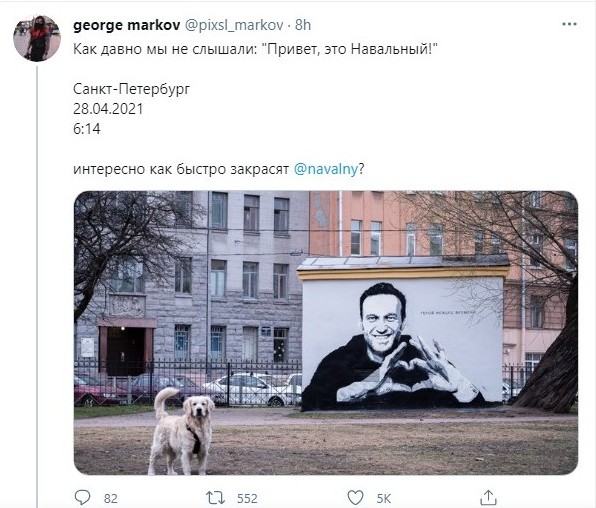Open george markov's profile avatar
Viewport: 596px width, 508px height.
(x=37, y=38)
